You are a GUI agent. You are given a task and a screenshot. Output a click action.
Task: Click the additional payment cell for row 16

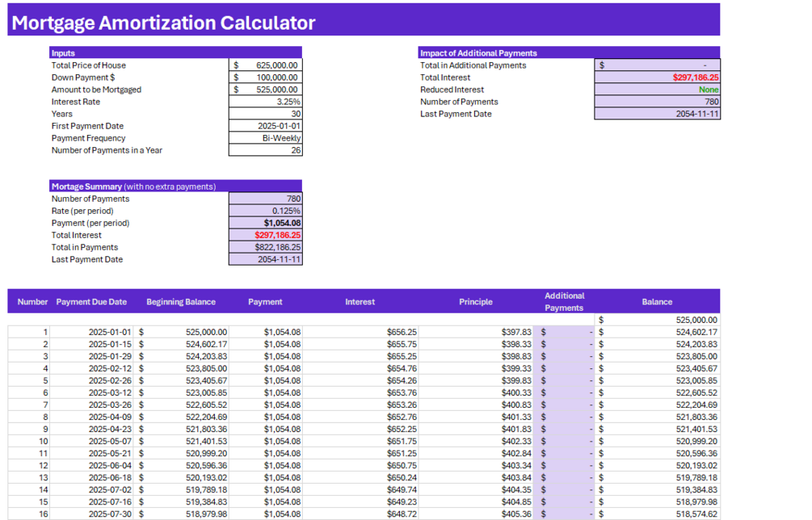click(565, 514)
